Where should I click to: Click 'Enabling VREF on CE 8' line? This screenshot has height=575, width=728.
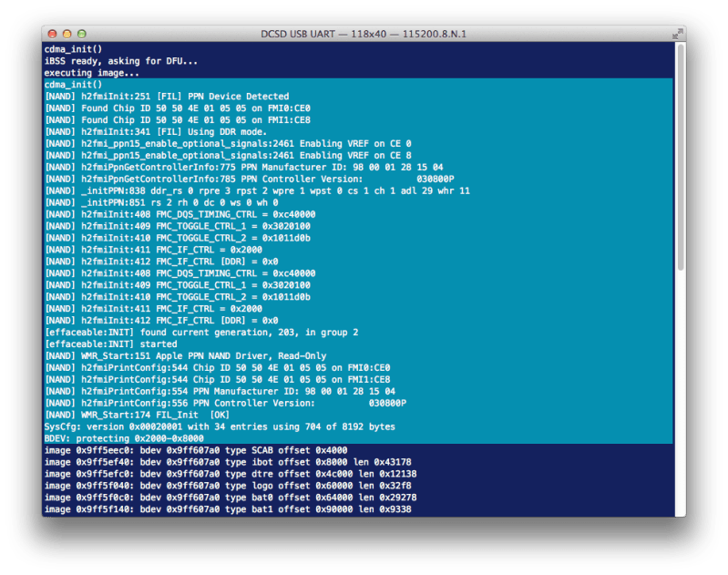pos(228,155)
